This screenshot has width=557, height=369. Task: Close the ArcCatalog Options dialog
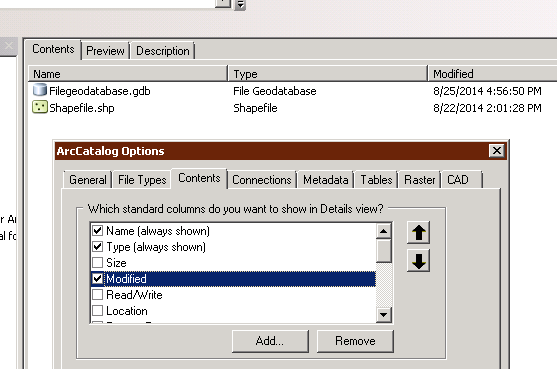(x=497, y=151)
